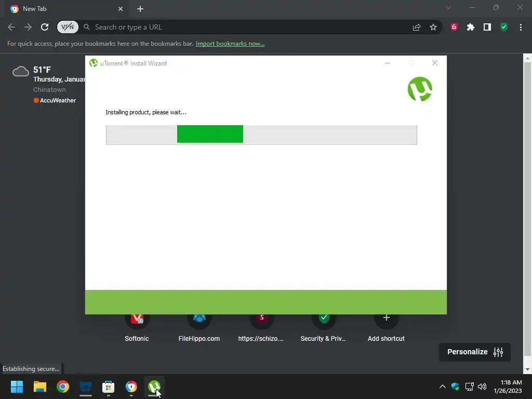The image size is (532, 399).
Task: Open File Explorer from the taskbar
Action: tap(39, 387)
